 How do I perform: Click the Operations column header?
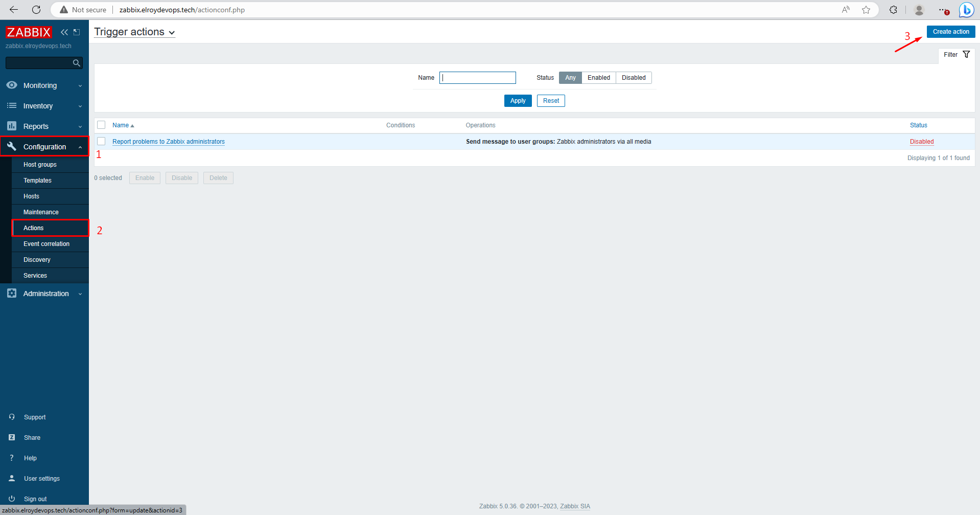480,125
